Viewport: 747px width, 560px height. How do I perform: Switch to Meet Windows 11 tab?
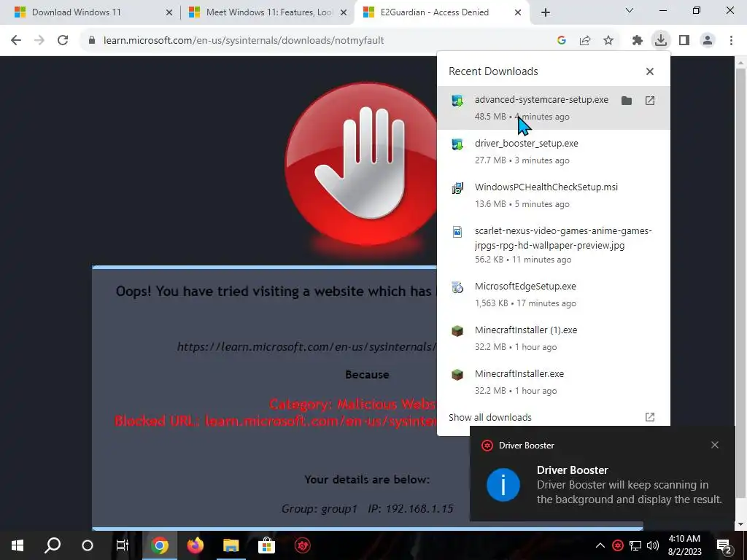click(268, 12)
